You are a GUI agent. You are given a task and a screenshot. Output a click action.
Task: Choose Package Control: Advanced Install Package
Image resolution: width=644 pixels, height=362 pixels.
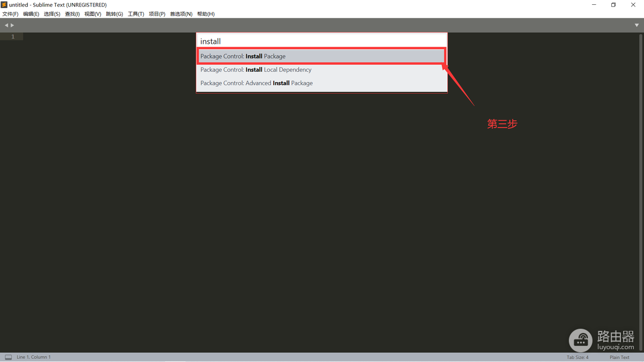pos(321,83)
